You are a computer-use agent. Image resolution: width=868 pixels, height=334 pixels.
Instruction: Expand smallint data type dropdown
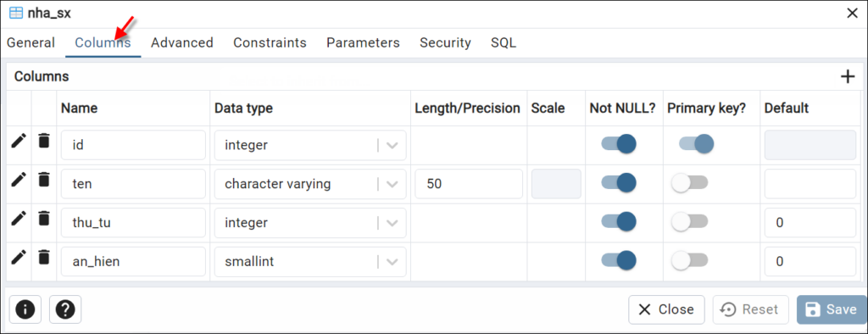[x=392, y=262]
